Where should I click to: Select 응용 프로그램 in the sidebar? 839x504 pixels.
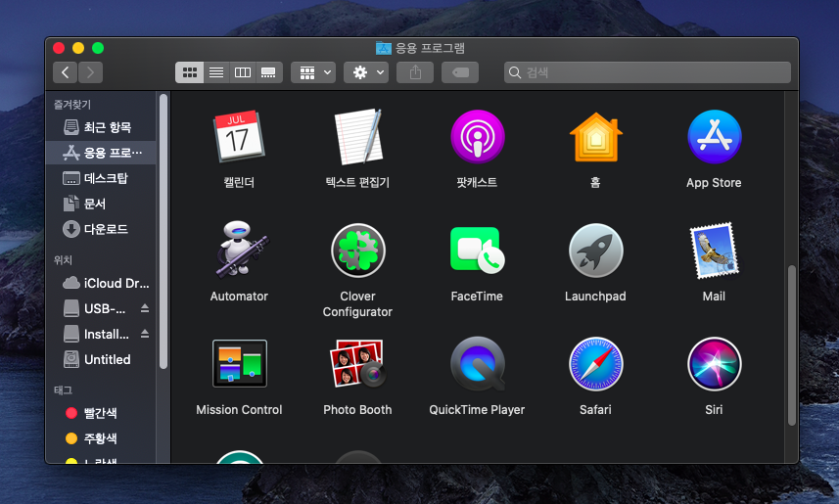pos(102,153)
